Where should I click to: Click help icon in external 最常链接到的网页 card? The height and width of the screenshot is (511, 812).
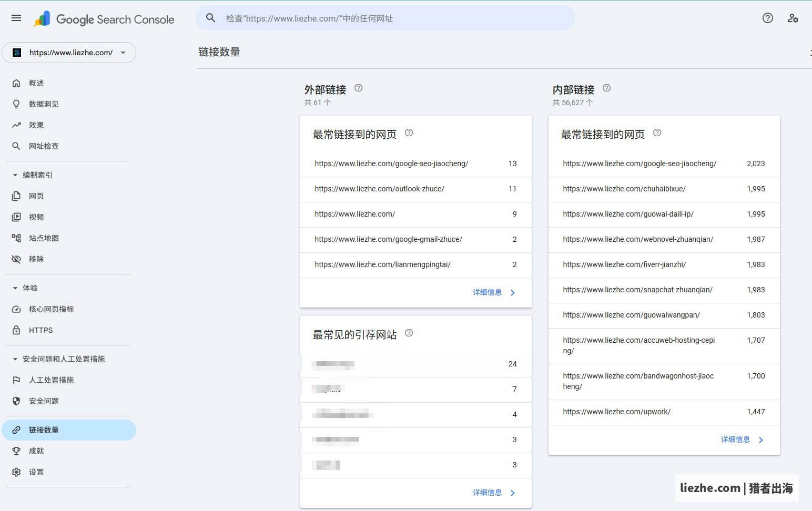point(409,133)
